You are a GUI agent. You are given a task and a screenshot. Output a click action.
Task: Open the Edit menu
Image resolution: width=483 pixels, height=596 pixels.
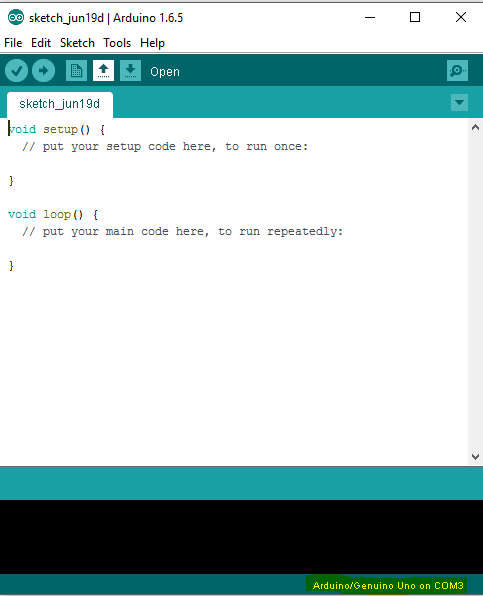(x=41, y=43)
